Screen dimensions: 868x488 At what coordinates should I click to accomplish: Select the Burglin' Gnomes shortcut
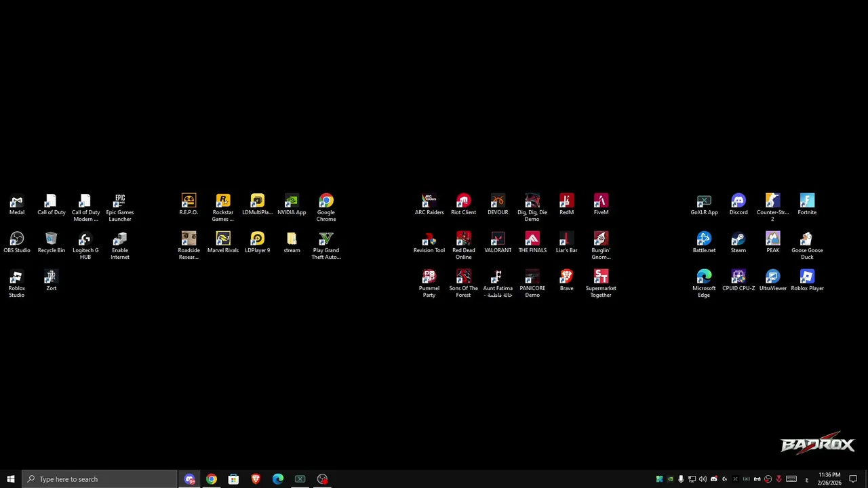(x=601, y=246)
